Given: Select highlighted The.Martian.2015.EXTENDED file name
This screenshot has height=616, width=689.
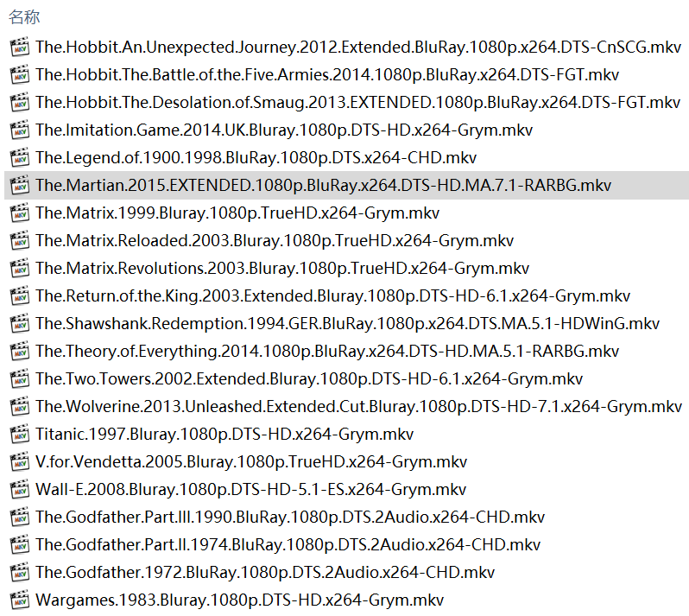Looking at the screenshot, I should (x=323, y=186).
